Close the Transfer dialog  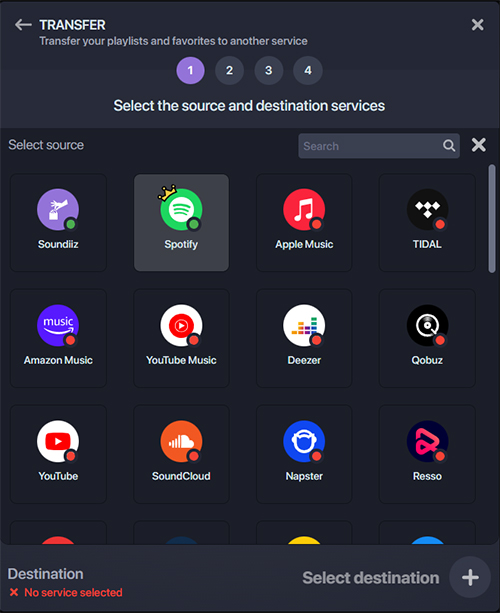click(477, 25)
